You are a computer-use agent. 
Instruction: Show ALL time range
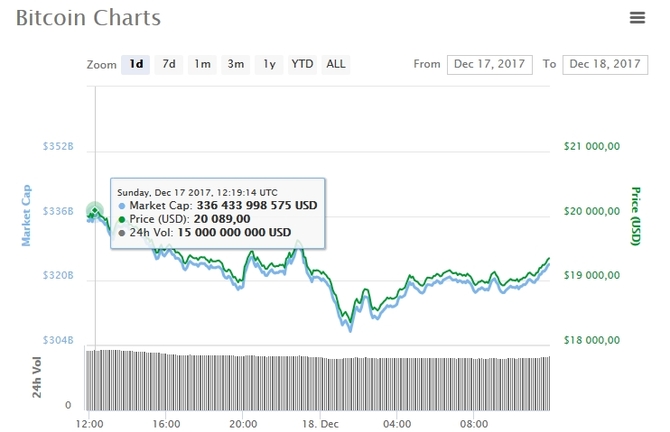coord(336,65)
